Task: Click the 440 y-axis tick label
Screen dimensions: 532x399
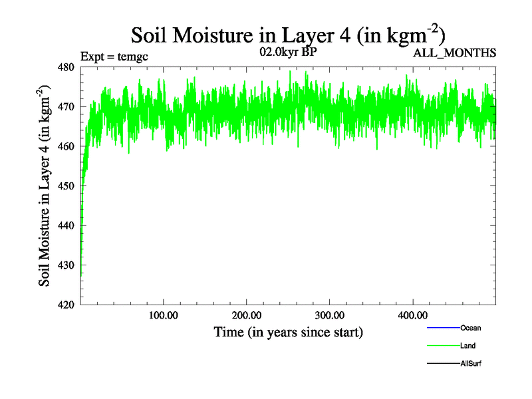Action: (66, 226)
